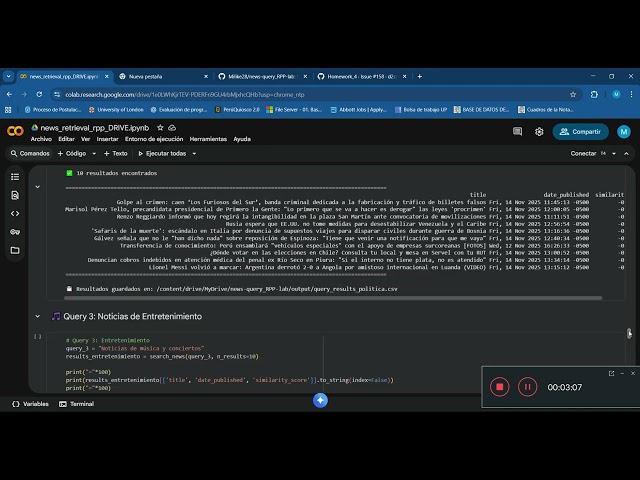Open the Editar menu
This screenshot has height=480, width=640.
tap(66, 139)
